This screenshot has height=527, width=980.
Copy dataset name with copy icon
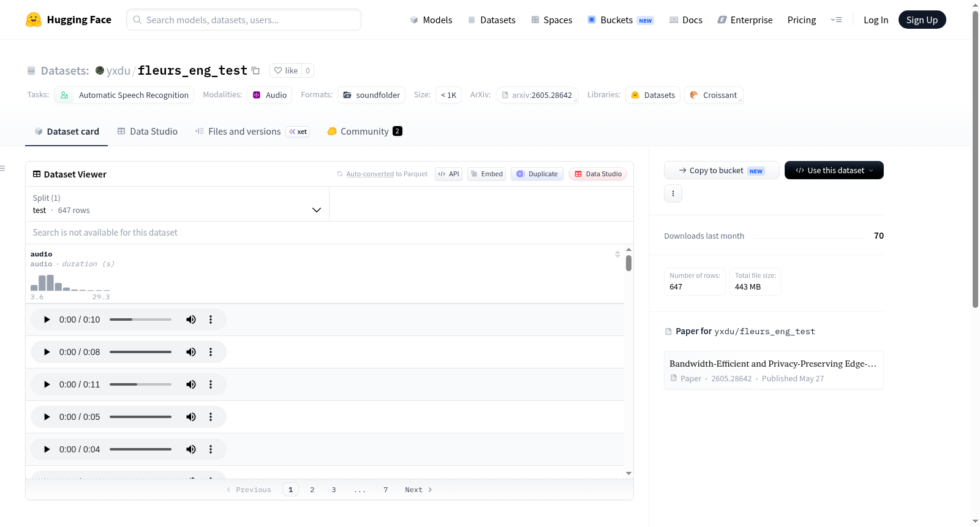pyautogui.click(x=256, y=71)
